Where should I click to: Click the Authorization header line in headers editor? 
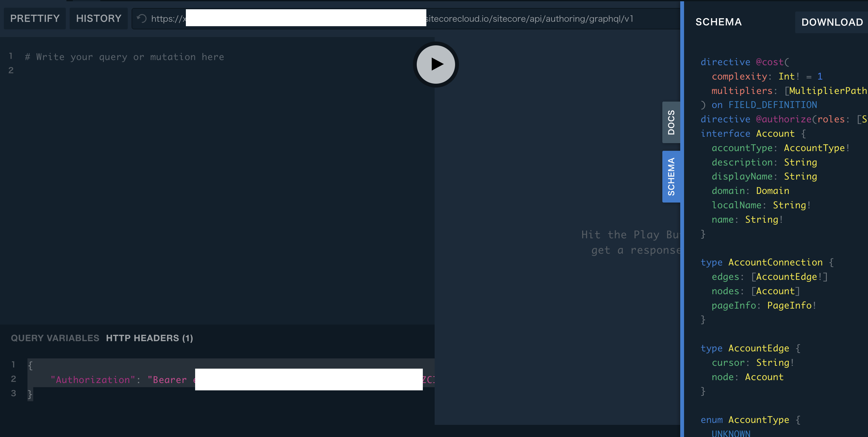point(231,380)
